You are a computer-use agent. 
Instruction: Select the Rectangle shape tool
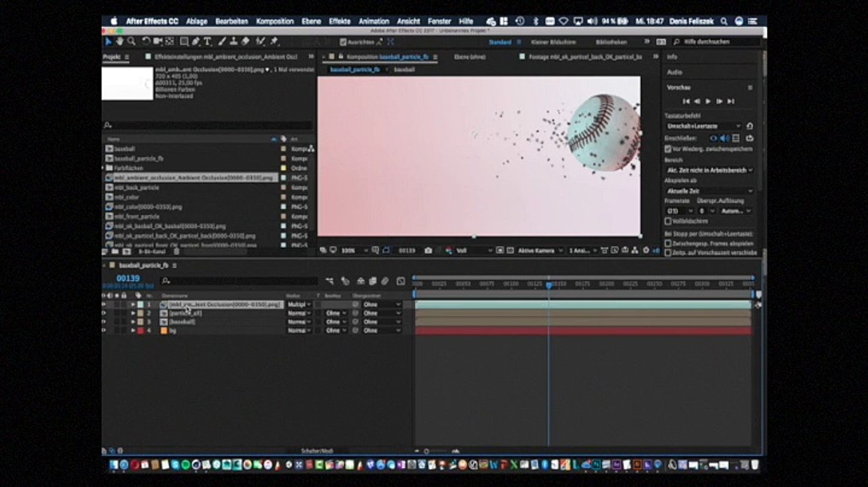184,42
